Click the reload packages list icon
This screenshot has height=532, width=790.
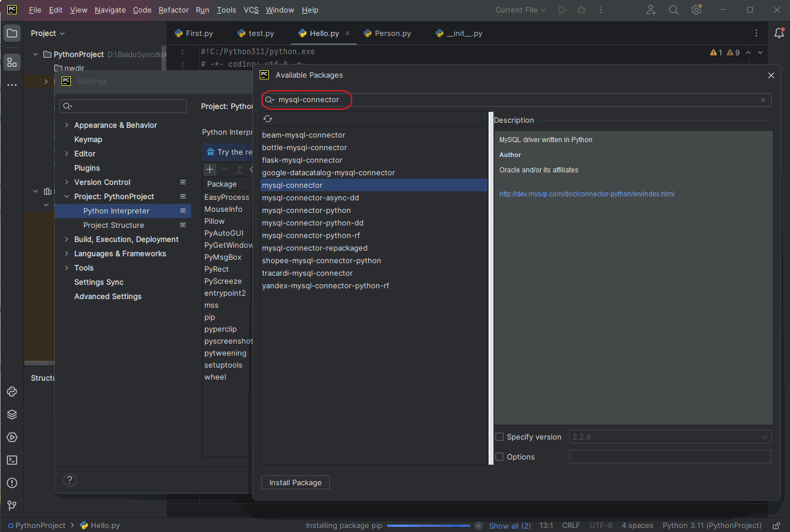pos(268,119)
